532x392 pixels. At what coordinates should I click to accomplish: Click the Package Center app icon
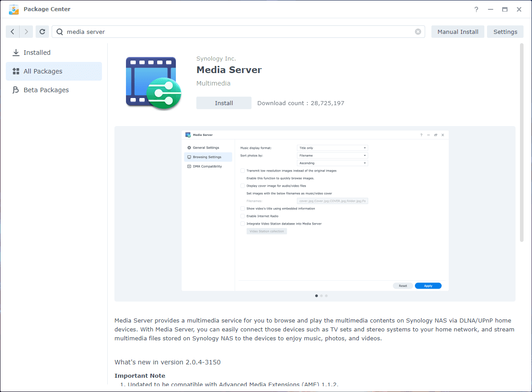click(x=14, y=9)
